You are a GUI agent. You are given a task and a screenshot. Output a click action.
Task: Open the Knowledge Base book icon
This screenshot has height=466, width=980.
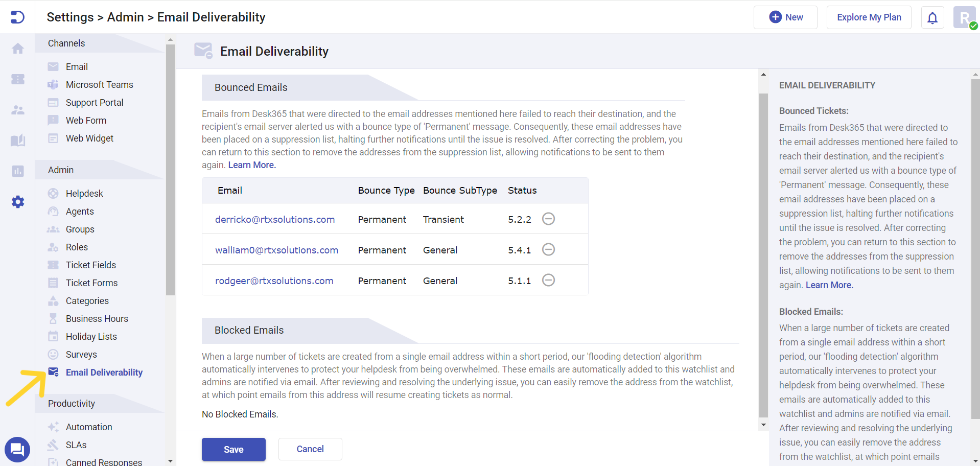pos(18,141)
